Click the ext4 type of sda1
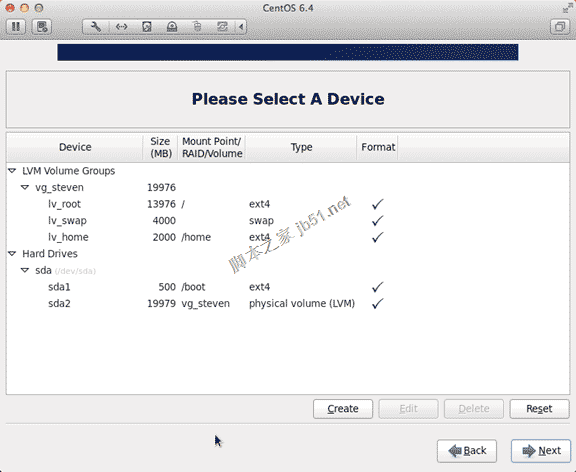Screen dimensions: 576x472 [259, 287]
